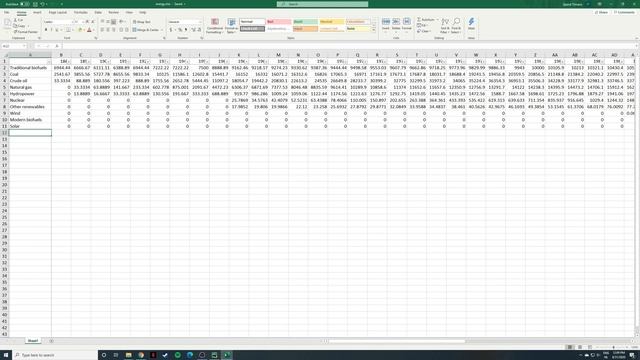Switch to the Data tab
This screenshot has width=640, height=360.
98,13
